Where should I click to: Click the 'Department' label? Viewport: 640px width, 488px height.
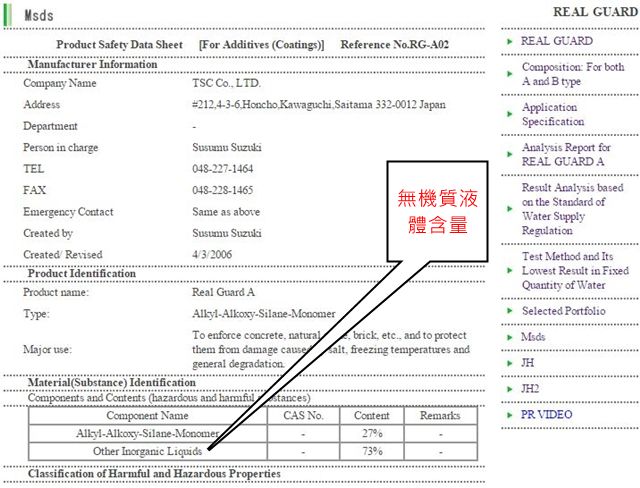[50, 126]
